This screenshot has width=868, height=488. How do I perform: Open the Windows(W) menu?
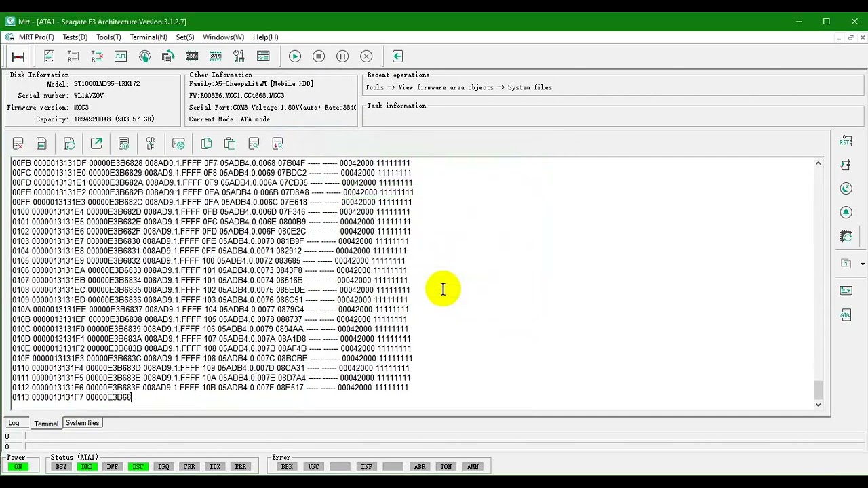(x=223, y=37)
